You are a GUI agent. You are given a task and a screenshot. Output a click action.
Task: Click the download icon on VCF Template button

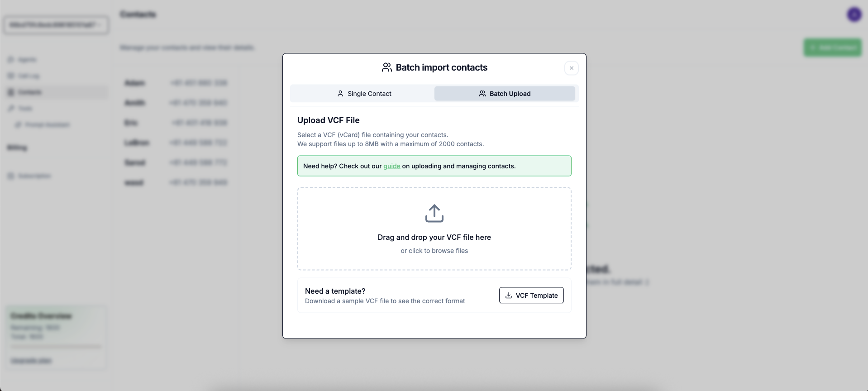508,296
